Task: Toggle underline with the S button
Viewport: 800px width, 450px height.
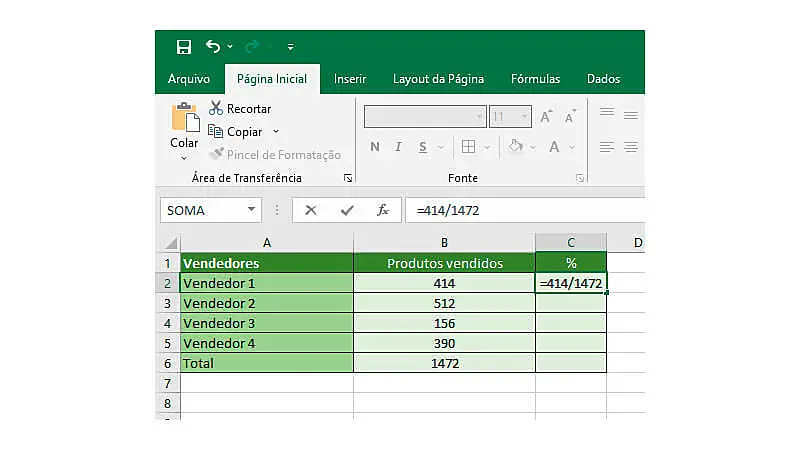Action: [422, 147]
